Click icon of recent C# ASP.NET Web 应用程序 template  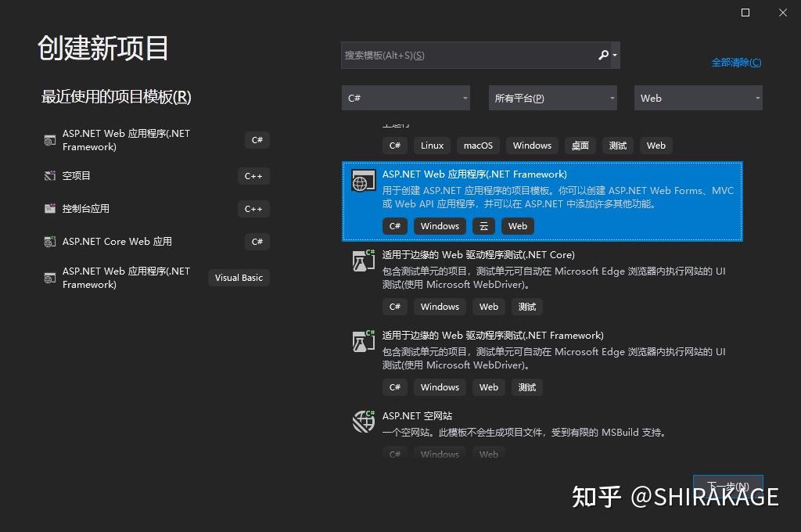pyautogui.click(x=49, y=140)
